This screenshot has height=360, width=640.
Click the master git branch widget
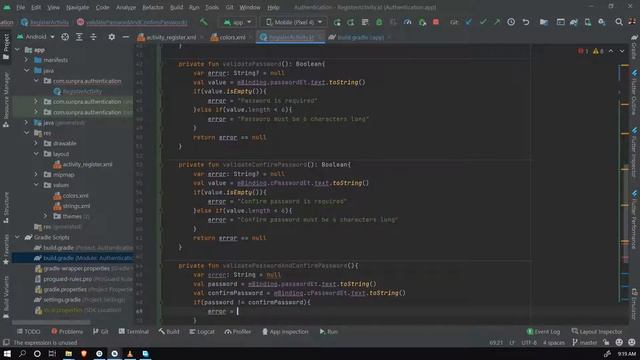[x=585, y=342]
